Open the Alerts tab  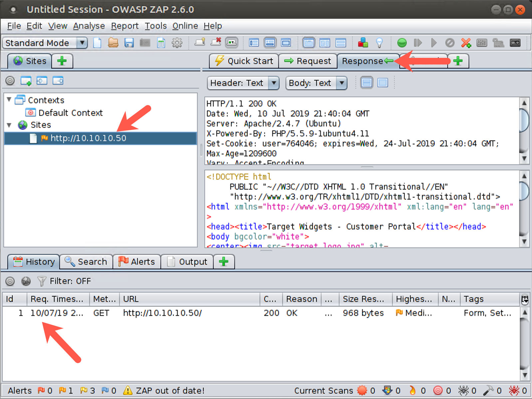click(137, 262)
